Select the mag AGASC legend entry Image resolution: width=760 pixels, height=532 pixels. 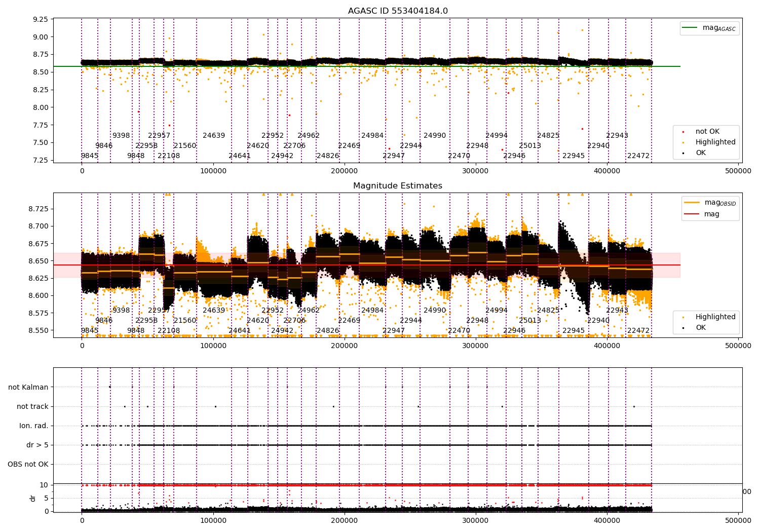pos(709,28)
